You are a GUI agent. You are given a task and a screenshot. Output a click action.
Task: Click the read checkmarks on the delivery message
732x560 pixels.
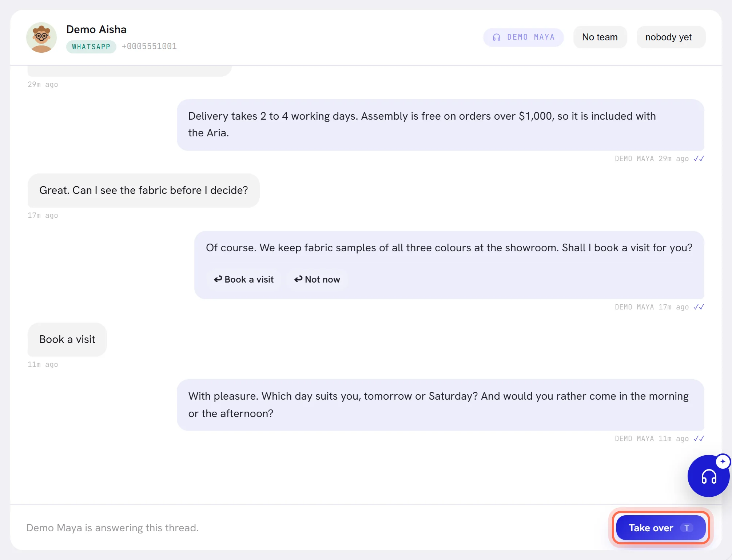click(699, 159)
